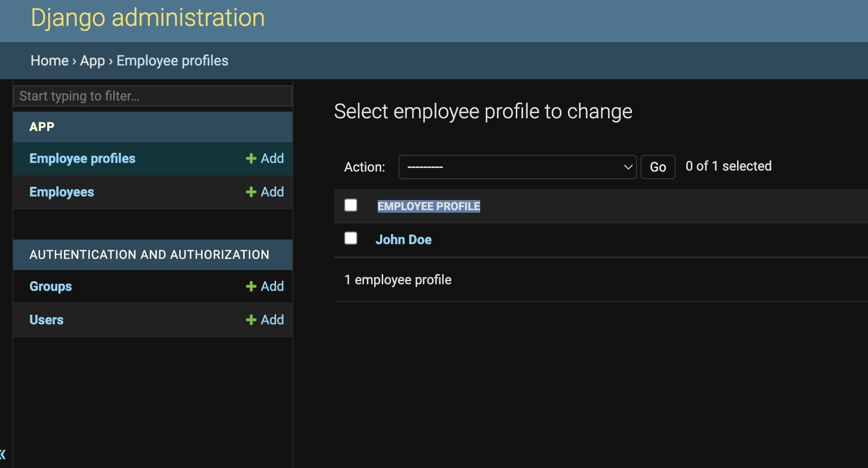Click the sidebar filter input field
Viewport: 868px width, 468px height.
click(x=152, y=96)
